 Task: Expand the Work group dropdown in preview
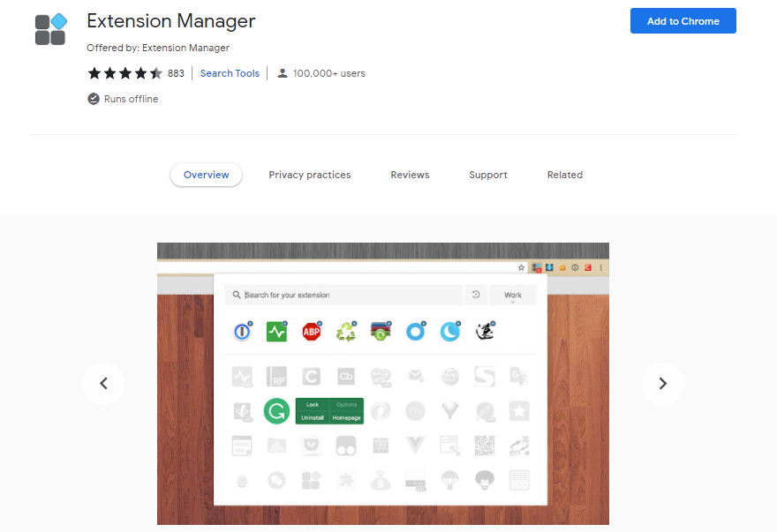click(512, 296)
